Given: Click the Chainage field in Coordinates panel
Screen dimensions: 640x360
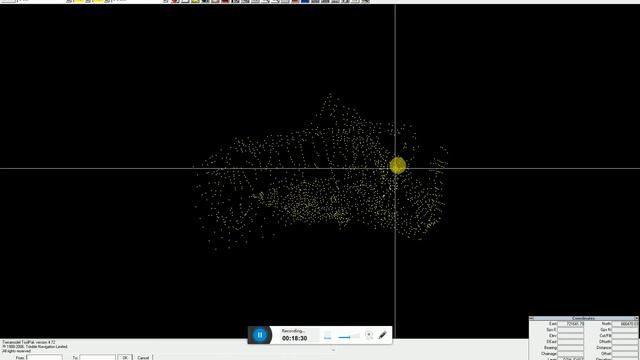Looking at the screenshot, I should [571, 353].
